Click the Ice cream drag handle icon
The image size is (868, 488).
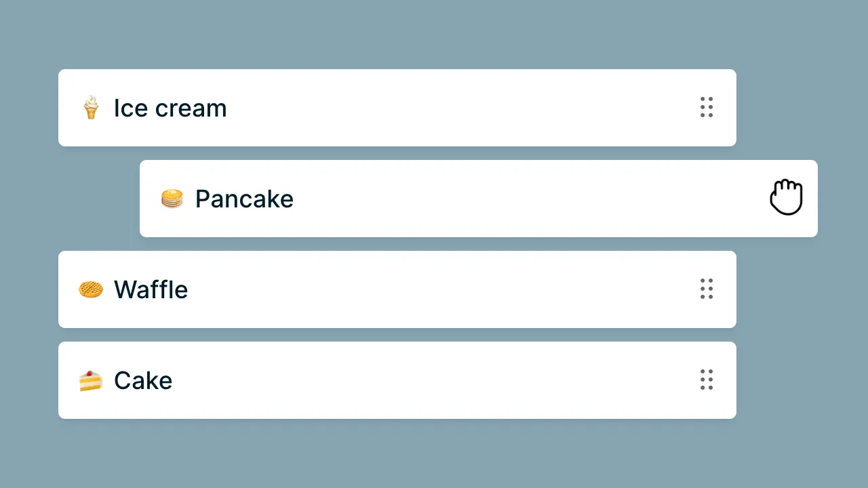(707, 107)
